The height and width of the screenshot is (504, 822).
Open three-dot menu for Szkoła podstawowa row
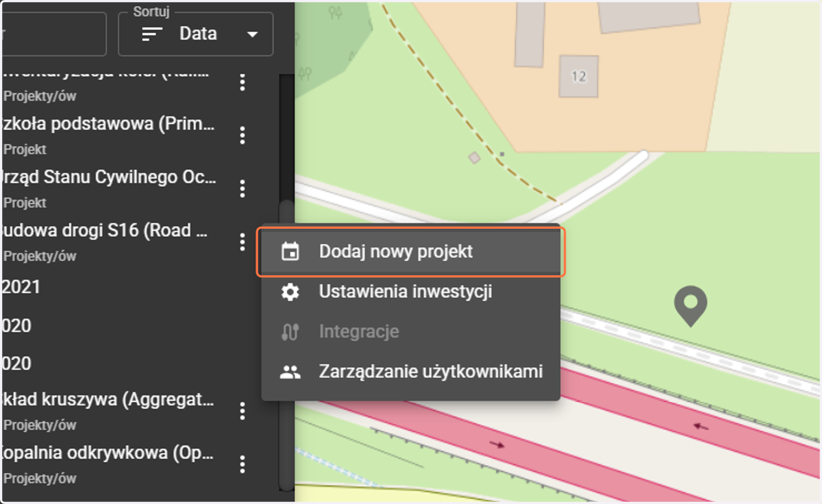[242, 136]
